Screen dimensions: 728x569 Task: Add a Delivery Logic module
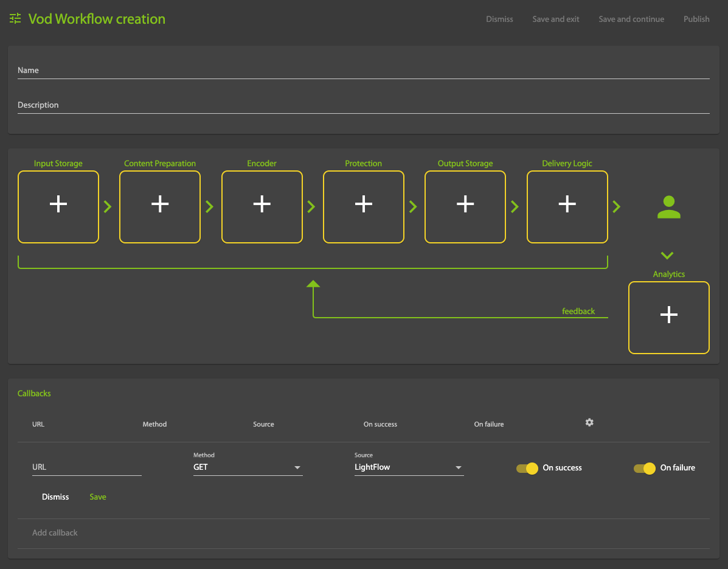(567, 207)
